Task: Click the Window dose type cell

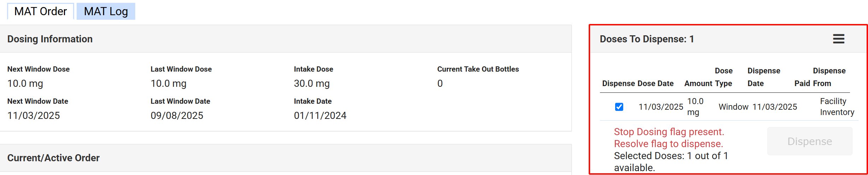Action: coord(733,107)
